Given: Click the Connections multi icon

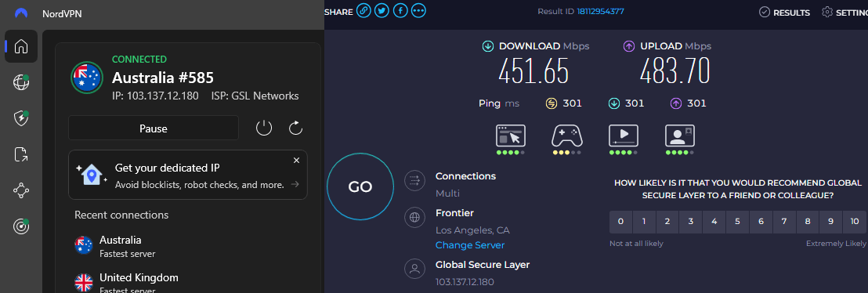Looking at the screenshot, I should click(x=414, y=181).
